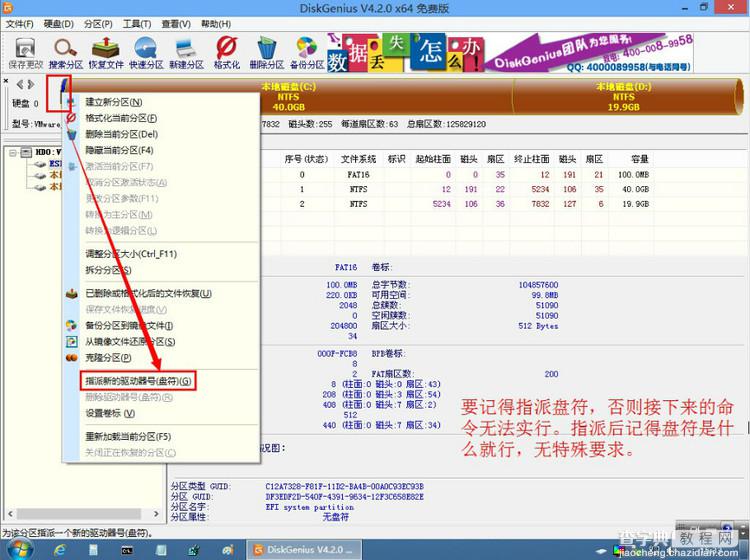Click the restore-from-image icon in context menu

click(71, 342)
